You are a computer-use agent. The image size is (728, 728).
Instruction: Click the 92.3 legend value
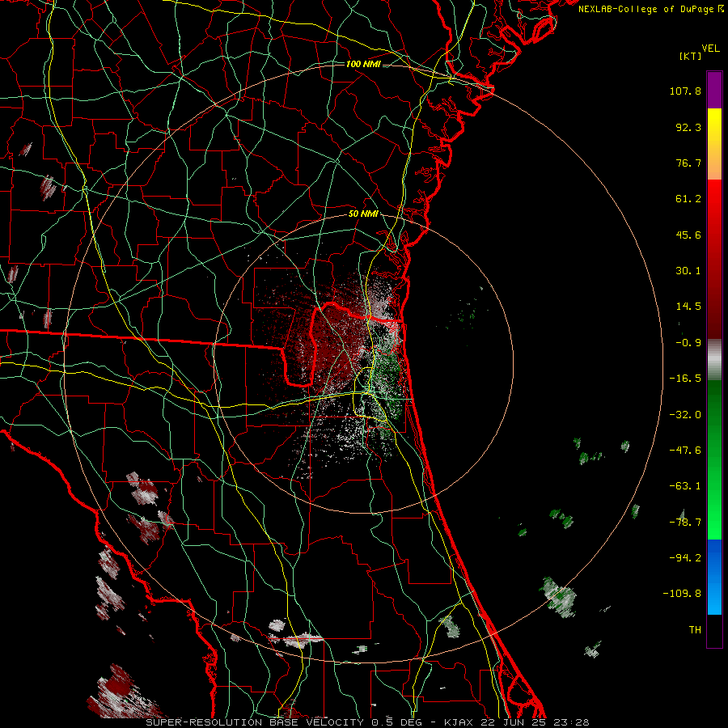click(688, 127)
